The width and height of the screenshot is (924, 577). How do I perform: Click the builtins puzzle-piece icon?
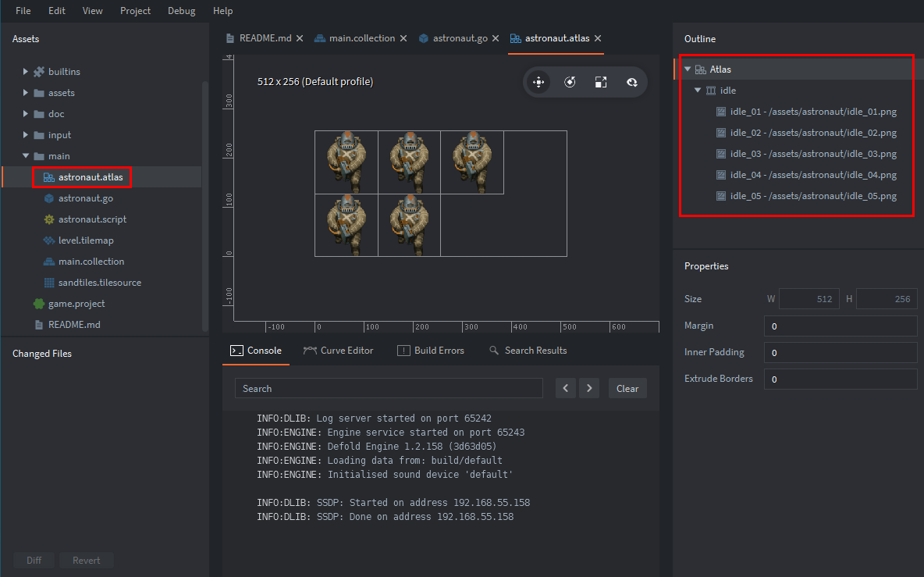coord(39,72)
